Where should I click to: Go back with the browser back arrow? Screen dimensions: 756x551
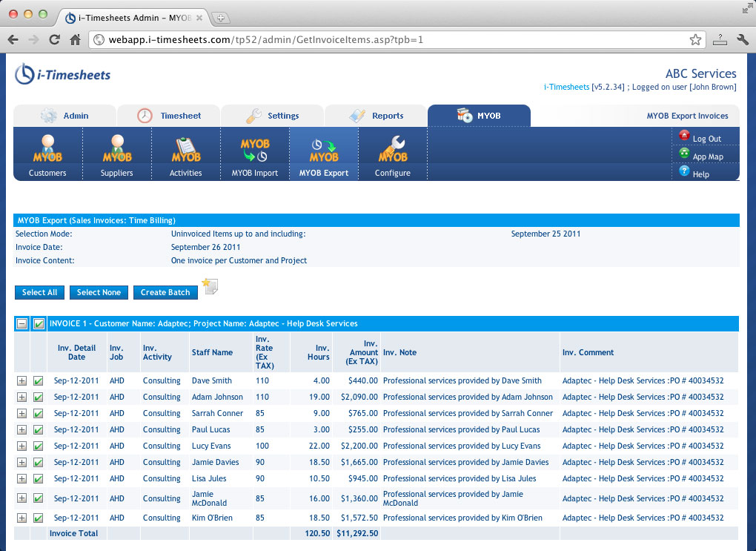[x=13, y=39]
